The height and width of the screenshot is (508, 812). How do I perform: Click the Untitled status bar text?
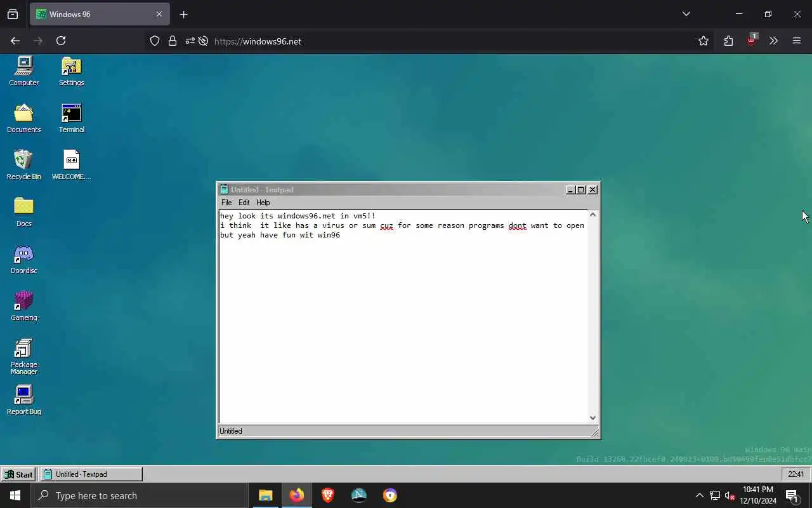point(231,431)
